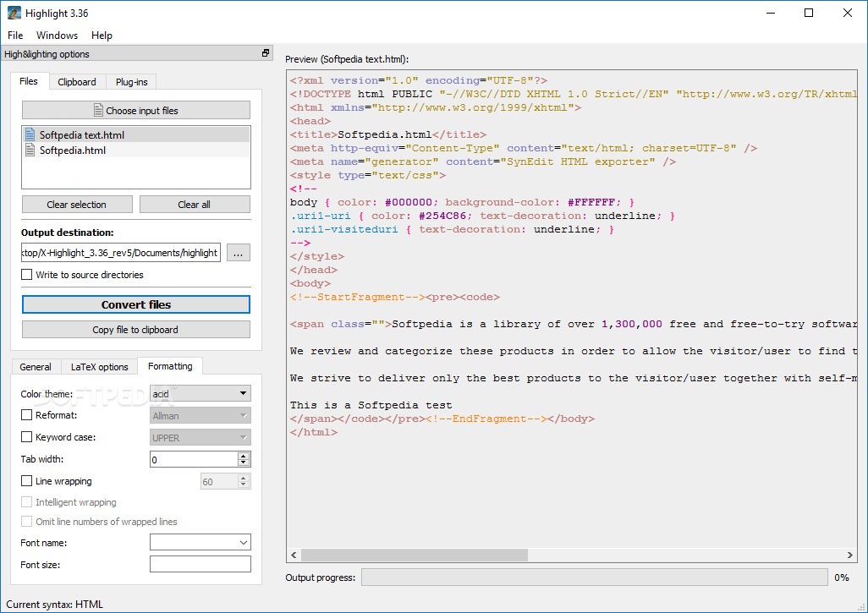Click the Tab width input field
Image resolution: width=868 pixels, height=613 pixels.
click(194, 459)
